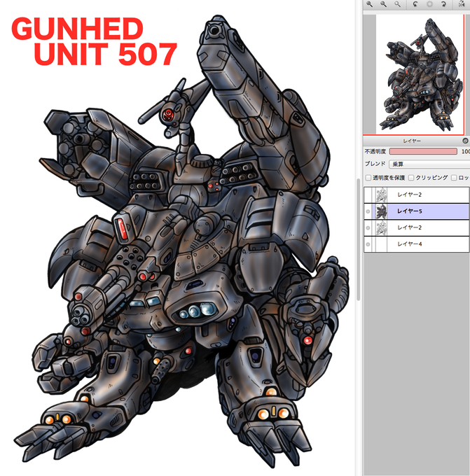This screenshot has width=470, height=476.
Task: Select the visible レイヤー2 layer name
Action: click(x=410, y=227)
